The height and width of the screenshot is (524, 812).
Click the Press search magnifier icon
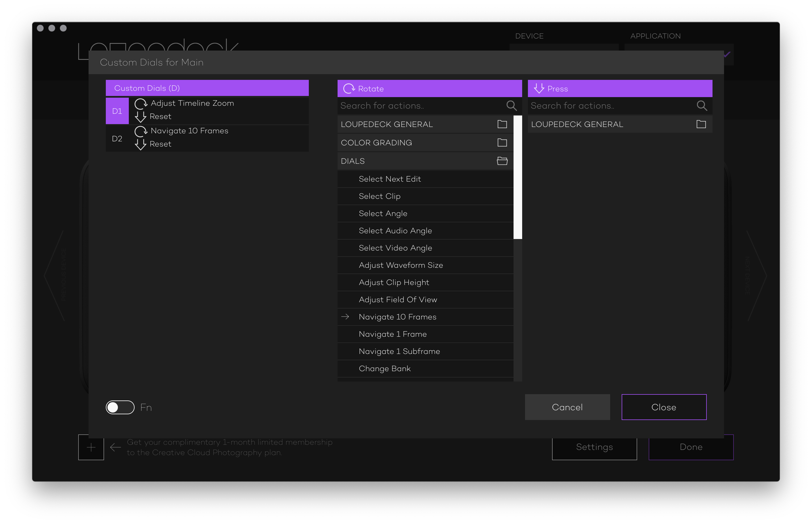702,106
